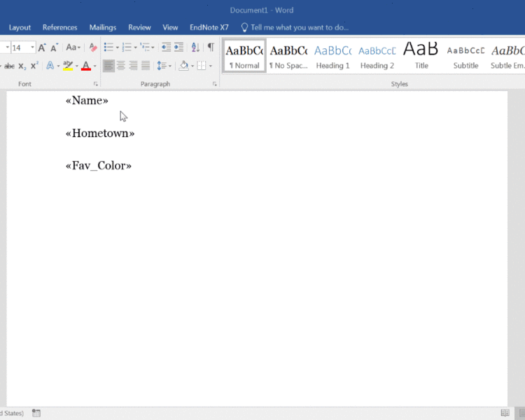This screenshot has height=420, width=525.
Task: Sort text using the A-Z sort icon
Action: point(195,48)
